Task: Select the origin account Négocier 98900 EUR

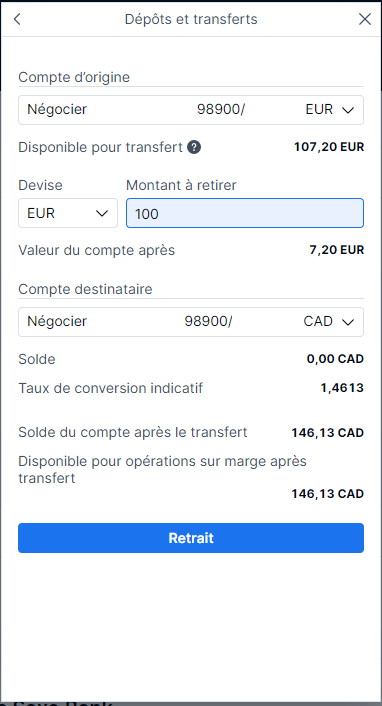Action: (x=191, y=110)
